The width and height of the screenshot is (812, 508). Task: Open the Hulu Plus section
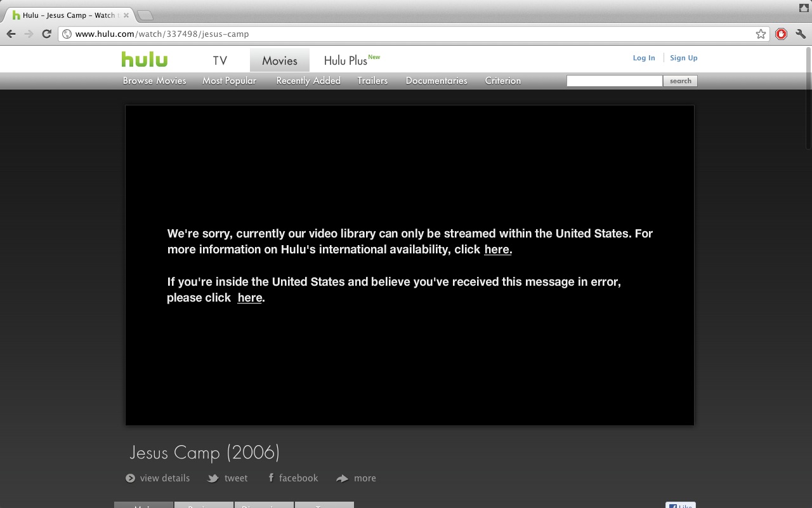coord(352,60)
